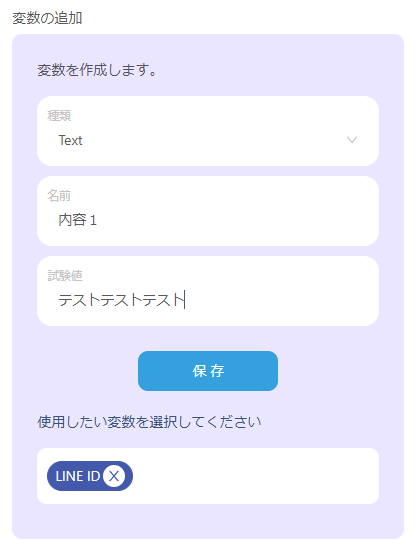Focus the 試験値 input field
The width and height of the screenshot is (418, 548).
coord(208,291)
